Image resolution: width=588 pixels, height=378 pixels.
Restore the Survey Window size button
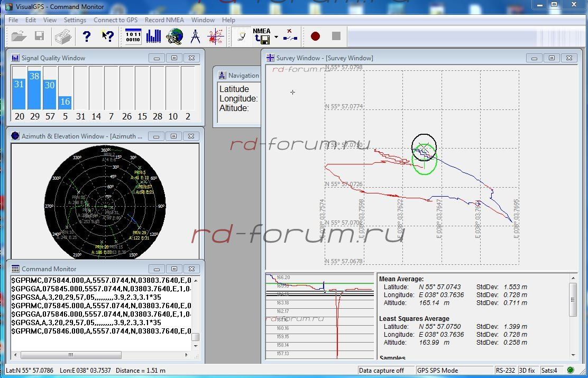click(x=552, y=58)
